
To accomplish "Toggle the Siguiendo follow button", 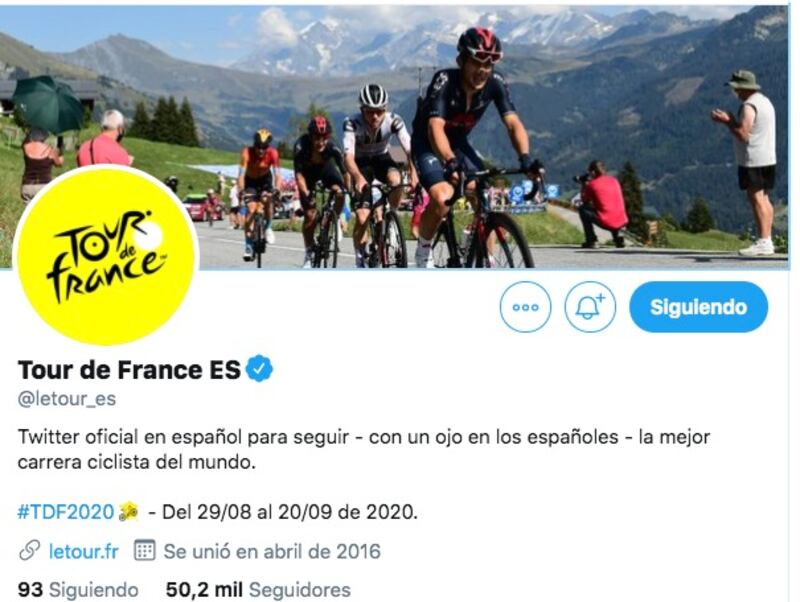I will 698,307.
